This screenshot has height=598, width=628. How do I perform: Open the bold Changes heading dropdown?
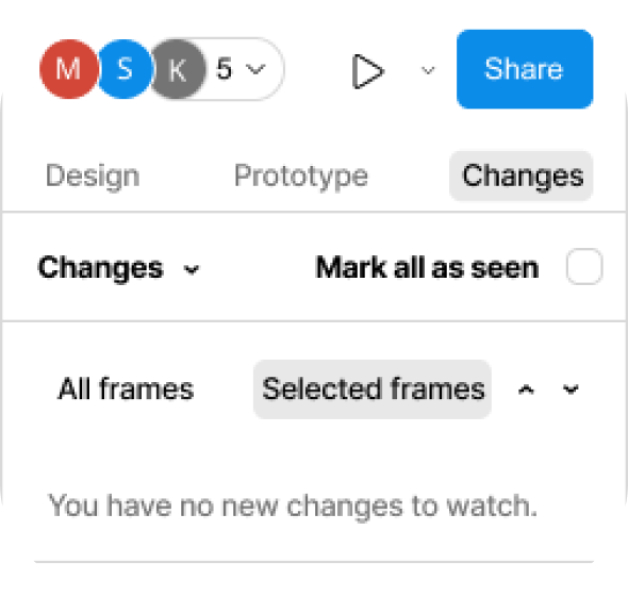click(100, 268)
